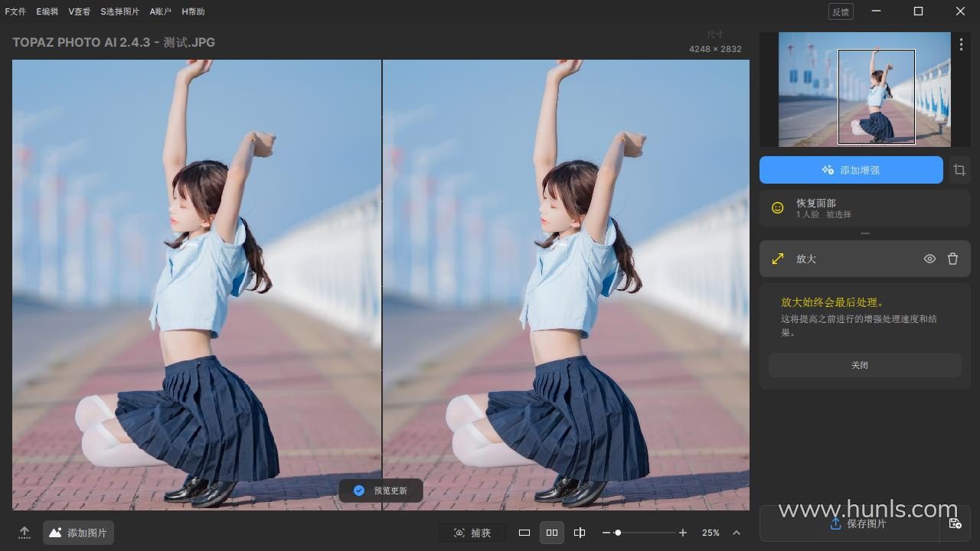Click the upload icon at bottom left
Image resolution: width=980 pixels, height=551 pixels.
coord(24,533)
